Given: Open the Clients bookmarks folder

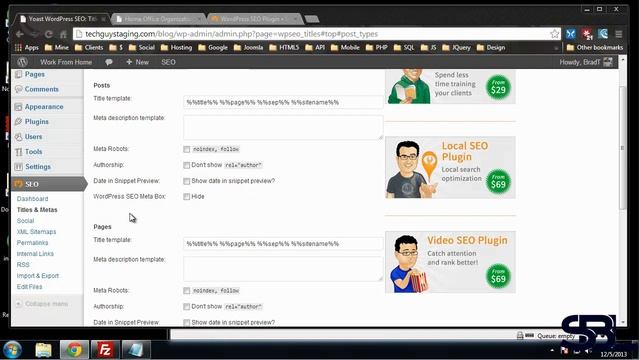Looking at the screenshot, I should tap(89, 48).
